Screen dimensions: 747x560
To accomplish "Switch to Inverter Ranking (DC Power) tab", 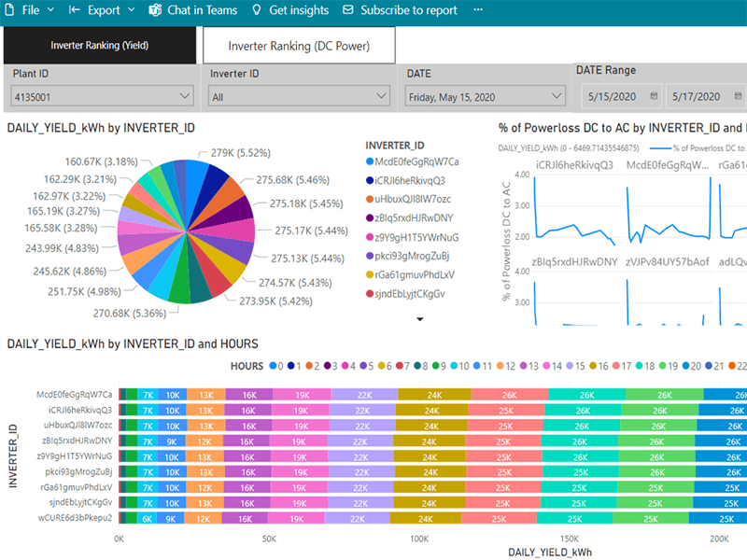I will tap(299, 45).
